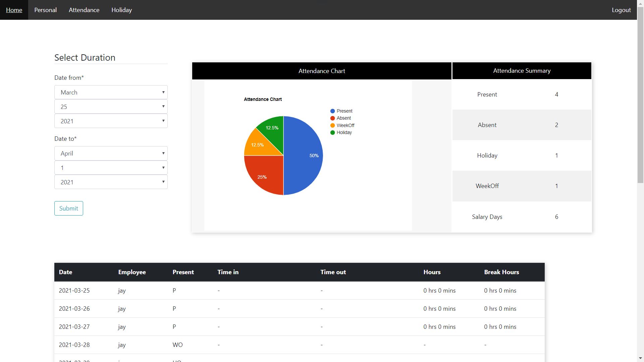Screen dimensions: 644x362
Task: Open the 'Date from' year dropdown showing 2021
Action: coord(111,121)
